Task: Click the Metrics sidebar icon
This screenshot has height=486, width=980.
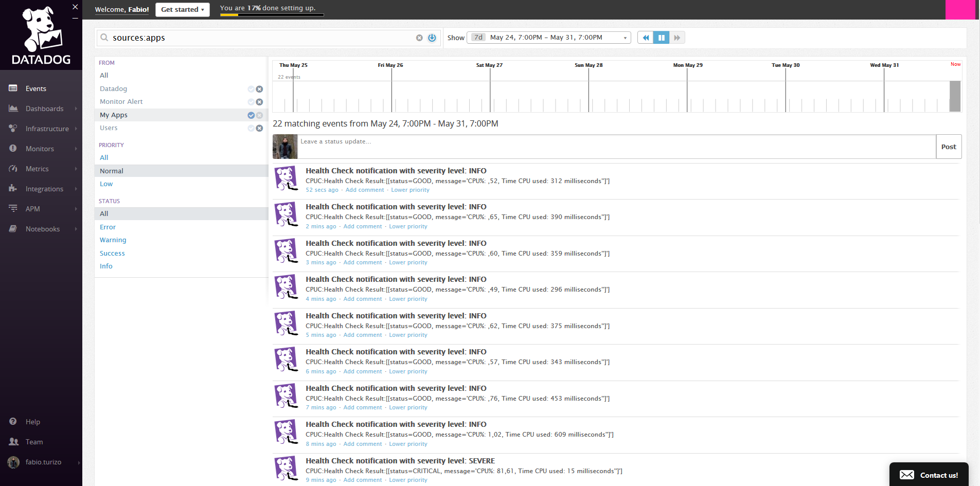Action: tap(13, 169)
